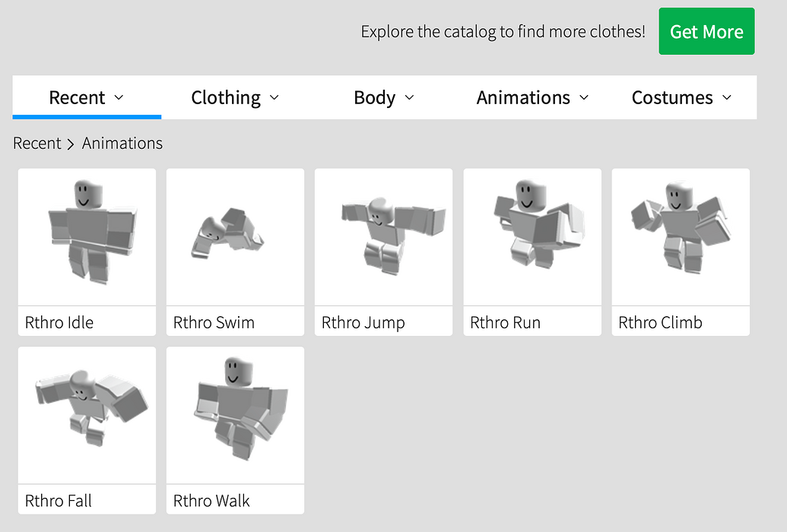Select the Rthro Fall animation thumbnail
Image resolution: width=787 pixels, height=532 pixels.
(86, 415)
